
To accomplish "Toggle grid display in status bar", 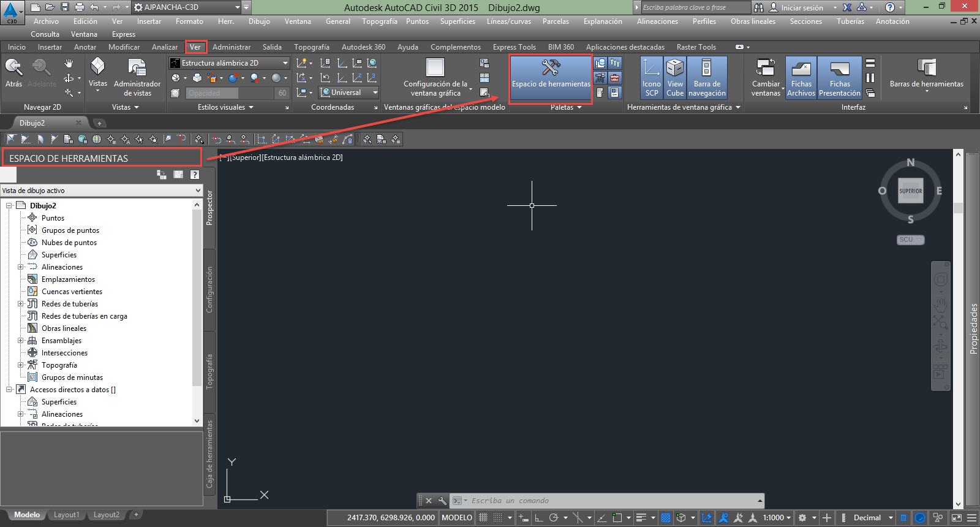I will coord(483,518).
